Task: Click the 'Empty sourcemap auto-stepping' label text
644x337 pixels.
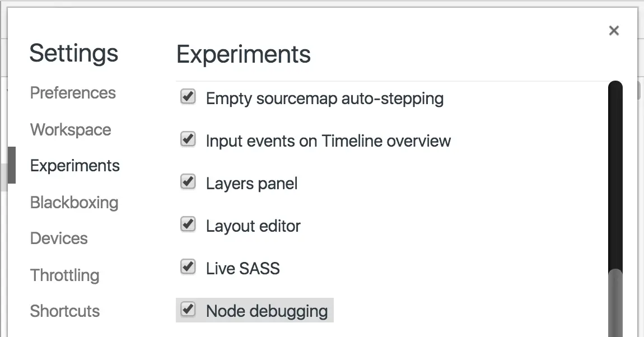Action: pyautogui.click(x=325, y=99)
